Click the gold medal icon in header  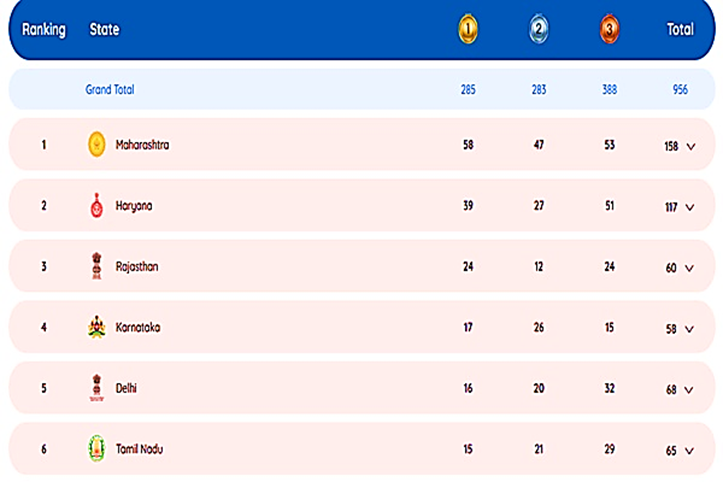468,30
